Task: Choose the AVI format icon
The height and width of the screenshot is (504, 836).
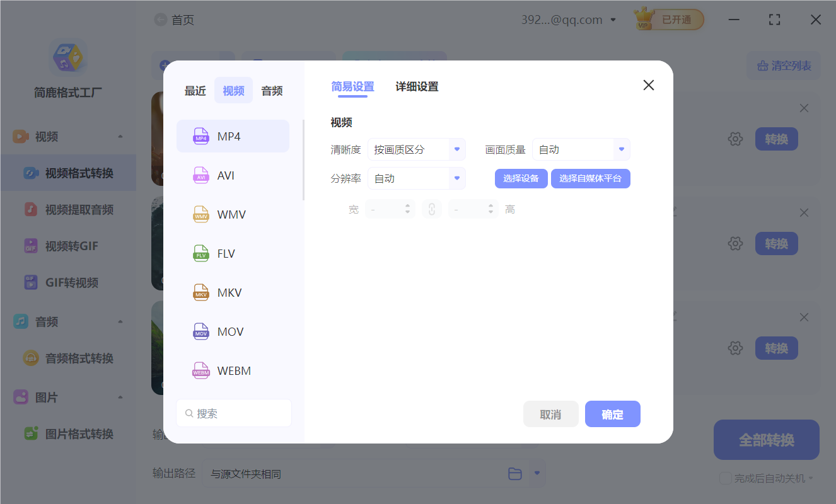Action: (x=201, y=175)
